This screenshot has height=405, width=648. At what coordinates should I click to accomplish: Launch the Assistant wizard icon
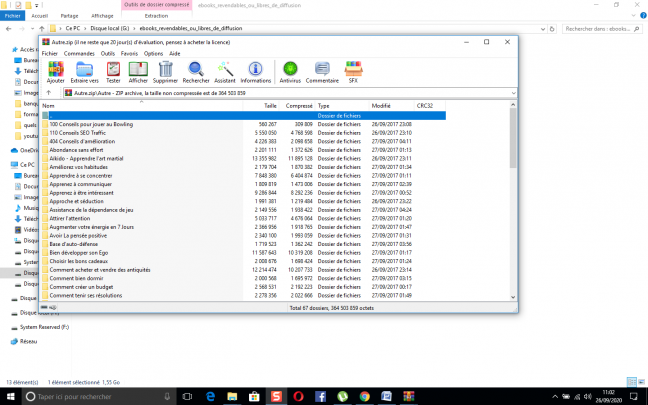(225, 72)
